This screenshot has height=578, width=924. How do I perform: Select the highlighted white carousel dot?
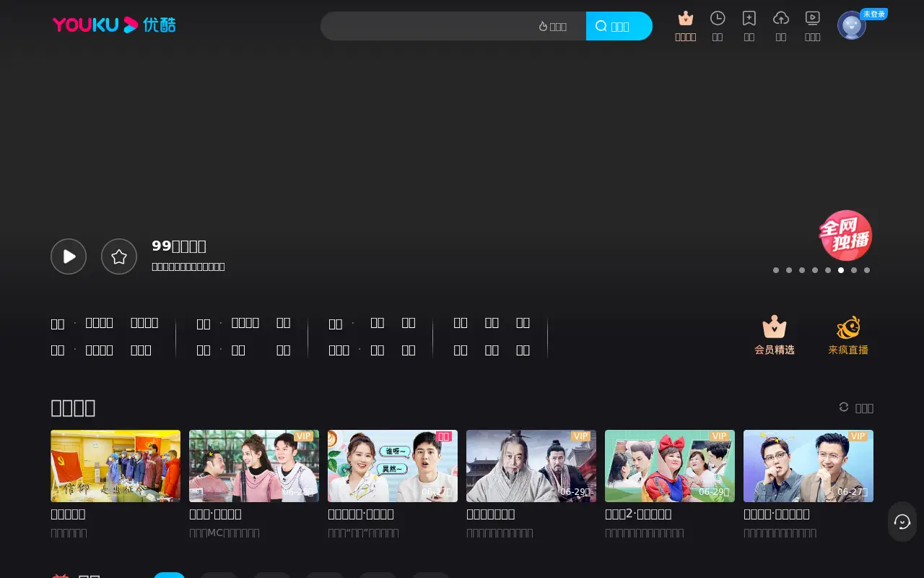point(841,270)
